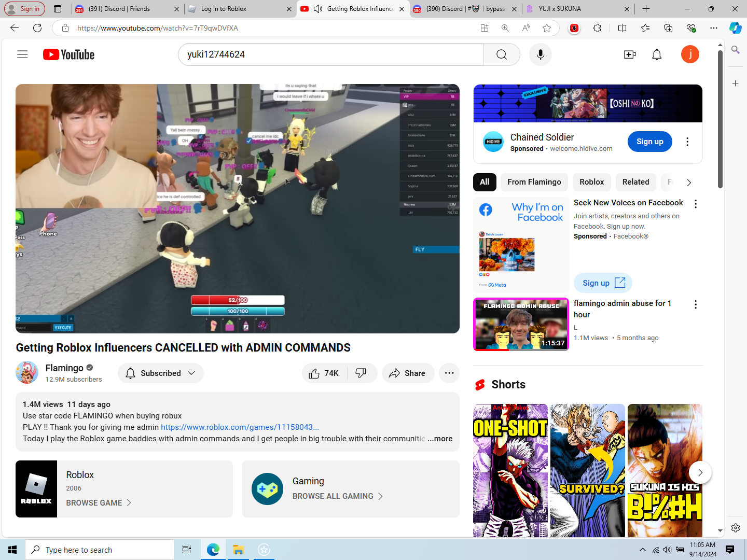Click the YouTube search input field
This screenshot has width=747, height=560.
331,54
